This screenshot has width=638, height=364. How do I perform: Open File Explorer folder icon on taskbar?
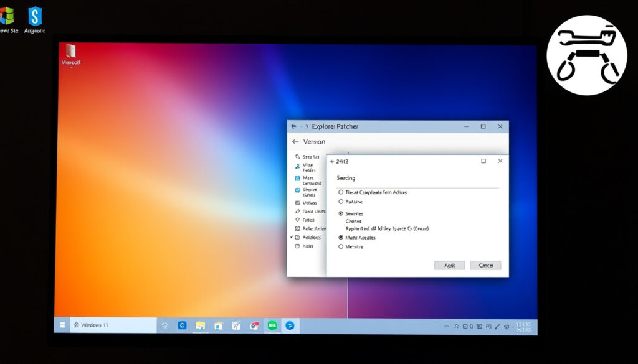pos(200,325)
